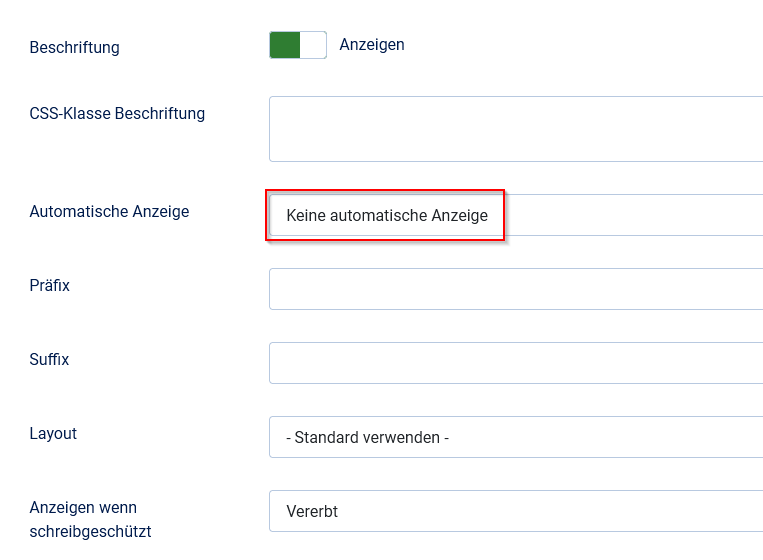The image size is (763, 560).
Task: Click the Layout label text
Action: [x=53, y=433]
